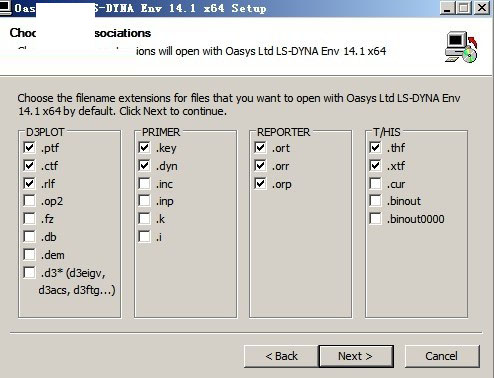Close the Setup window
Viewport: 494px width, 378px height.
tap(482, 8)
